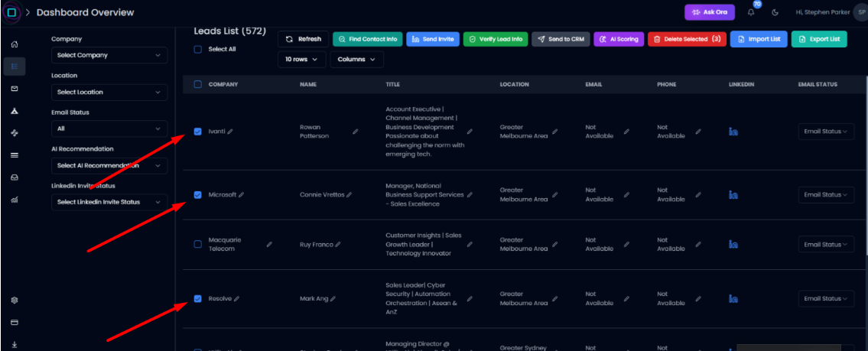Open Connie Vrettos's LinkedIn profile icon
The image size is (868, 351).
pos(733,195)
